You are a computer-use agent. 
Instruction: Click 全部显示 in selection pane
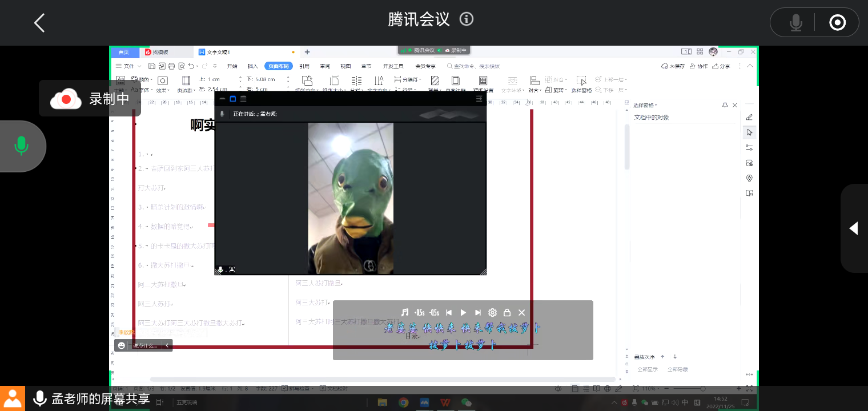click(648, 369)
